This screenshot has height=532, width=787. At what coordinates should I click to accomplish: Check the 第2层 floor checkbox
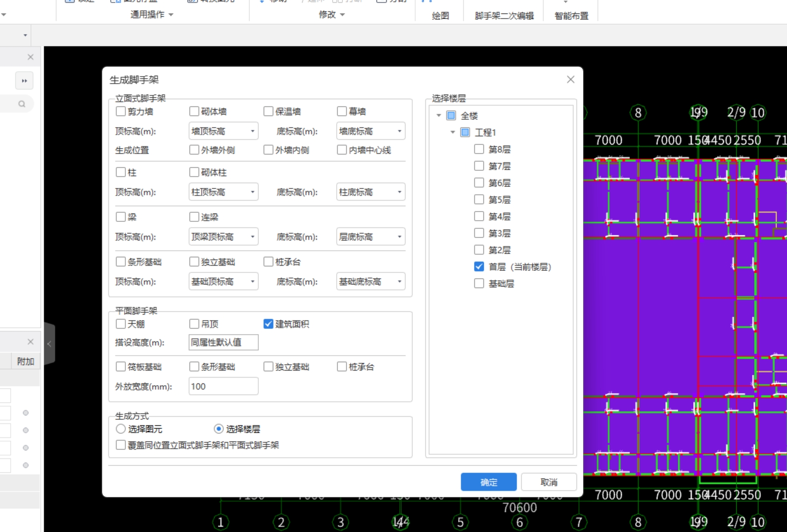479,249
